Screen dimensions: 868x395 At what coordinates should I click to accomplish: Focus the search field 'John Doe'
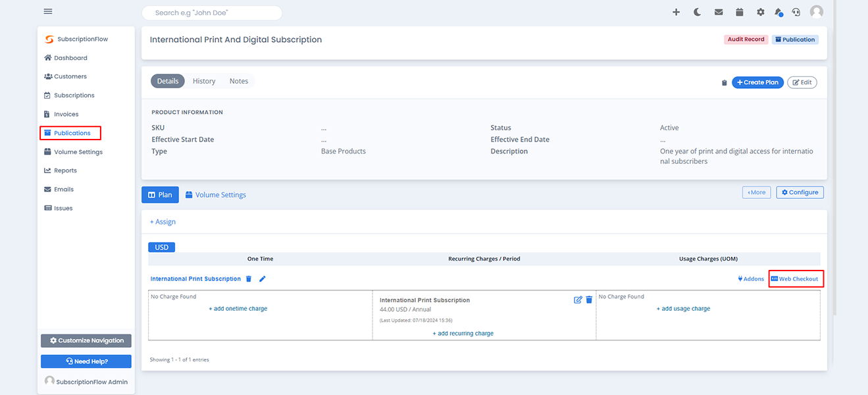[212, 13]
